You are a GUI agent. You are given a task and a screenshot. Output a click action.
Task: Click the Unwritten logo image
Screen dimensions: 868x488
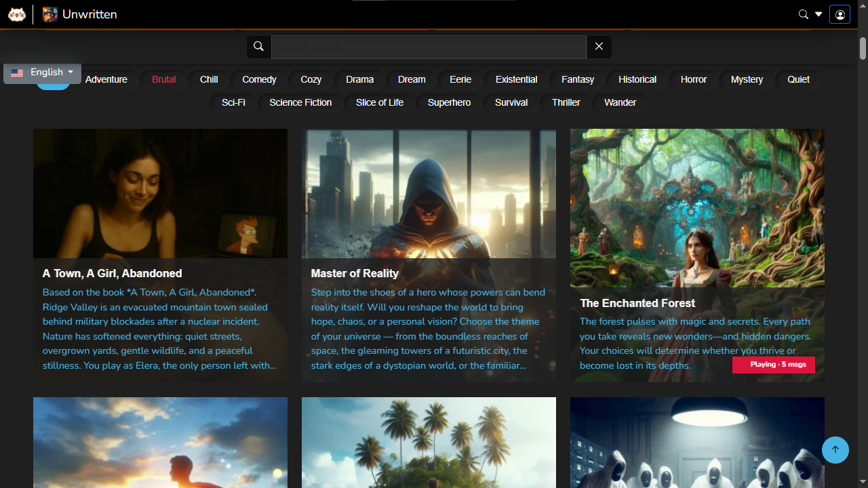point(50,14)
